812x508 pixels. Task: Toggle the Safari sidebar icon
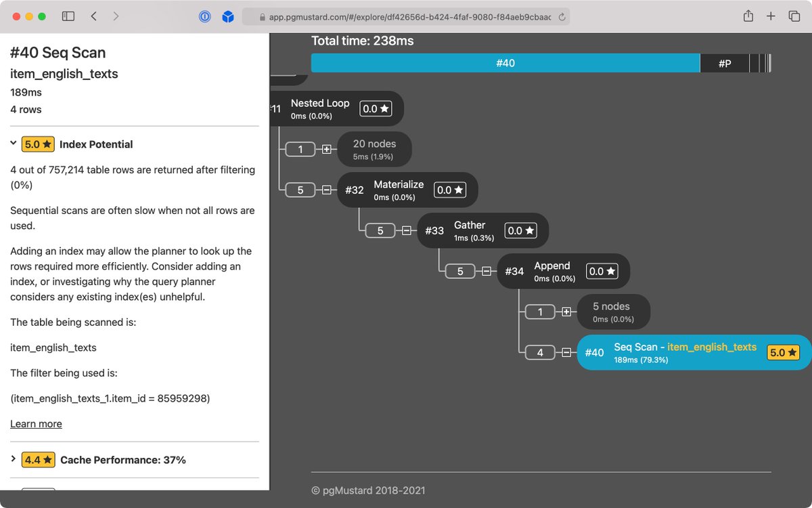click(68, 16)
